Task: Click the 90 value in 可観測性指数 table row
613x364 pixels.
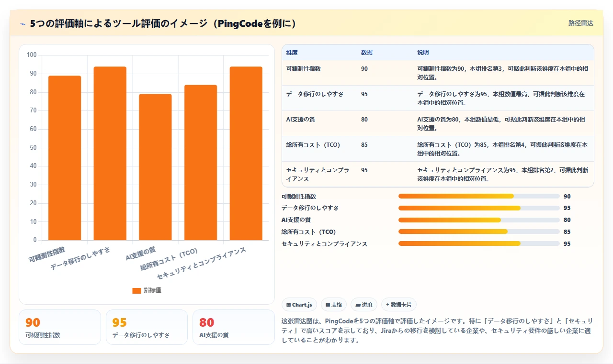Action: pos(364,69)
